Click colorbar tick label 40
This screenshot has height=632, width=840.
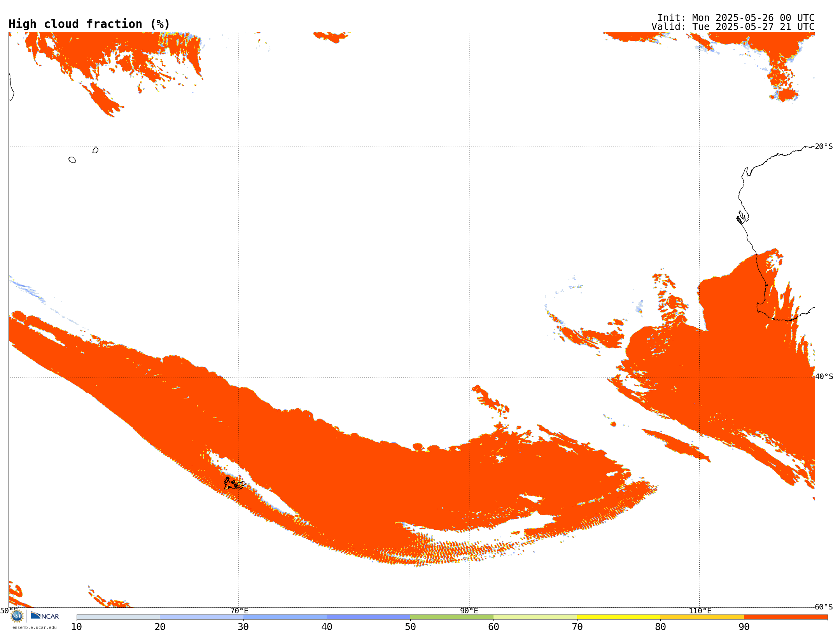click(x=327, y=627)
